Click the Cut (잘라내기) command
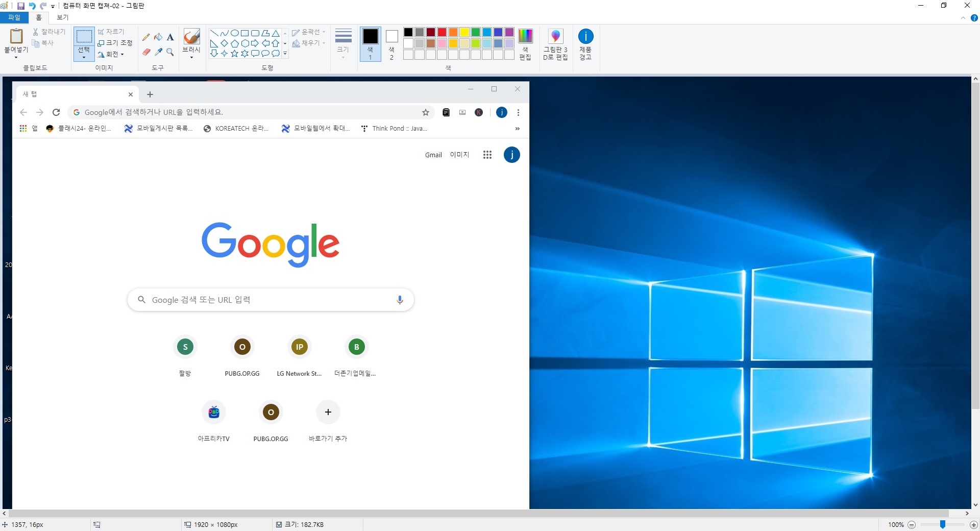Viewport: 980px width, 531px height. point(49,32)
